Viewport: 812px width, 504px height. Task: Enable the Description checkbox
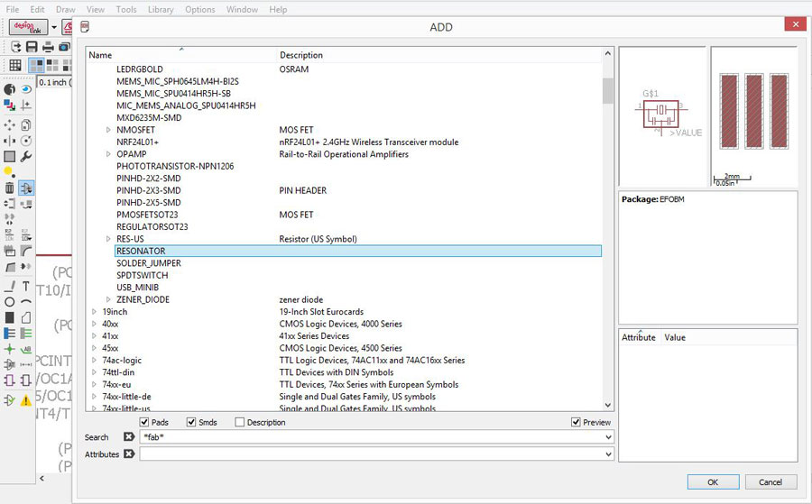pyautogui.click(x=239, y=422)
